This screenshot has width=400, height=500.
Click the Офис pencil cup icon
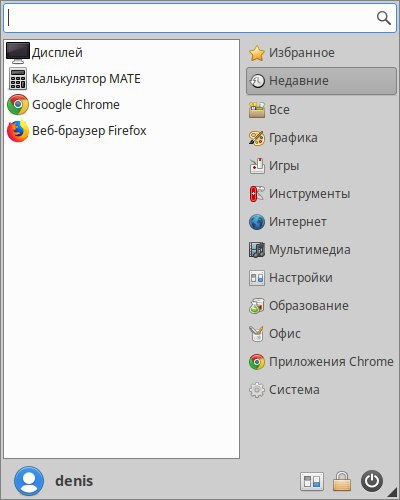tap(257, 334)
